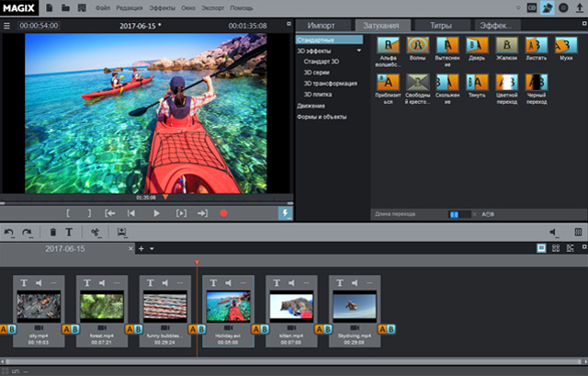Play the video preview

point(156,213)
